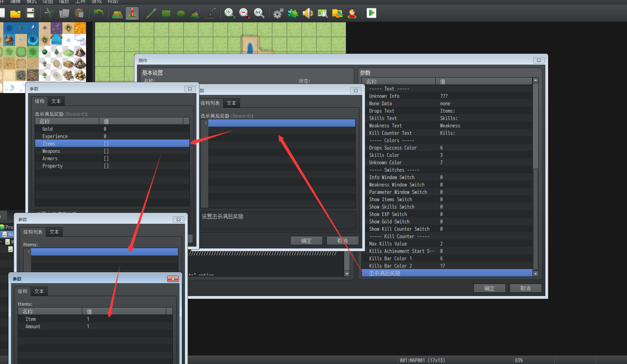Open the Sound Test speaker icon
627x364 pixels.
[x=308, y=14]
